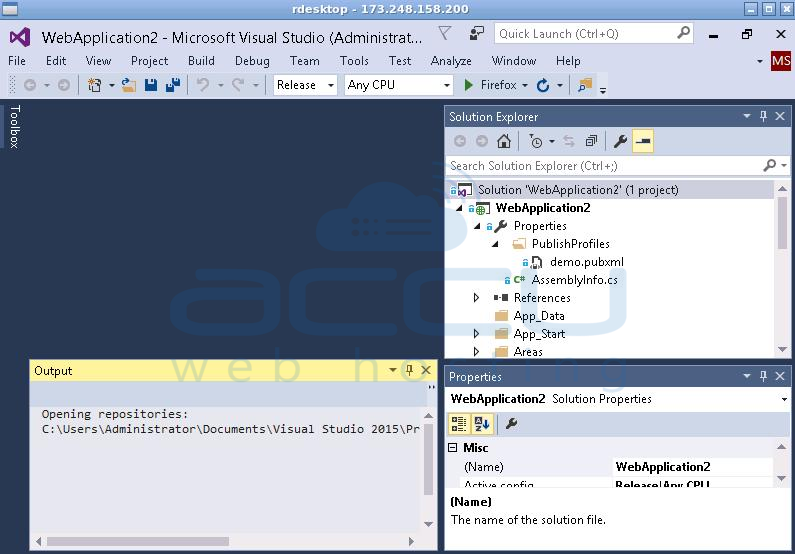This screenshot has height=554, width=795.
Task: Click the Output panel horizontal scrollbar
Action: (x=137, y=541)
